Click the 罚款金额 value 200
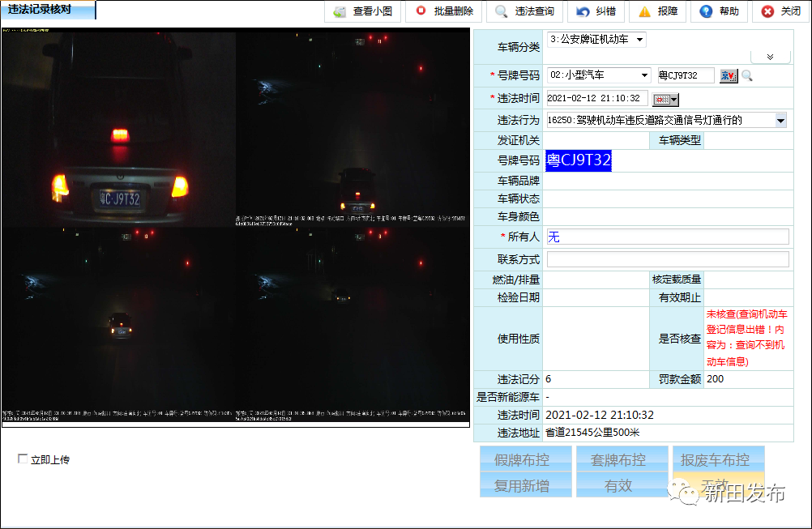 click(x=716, y=379)
